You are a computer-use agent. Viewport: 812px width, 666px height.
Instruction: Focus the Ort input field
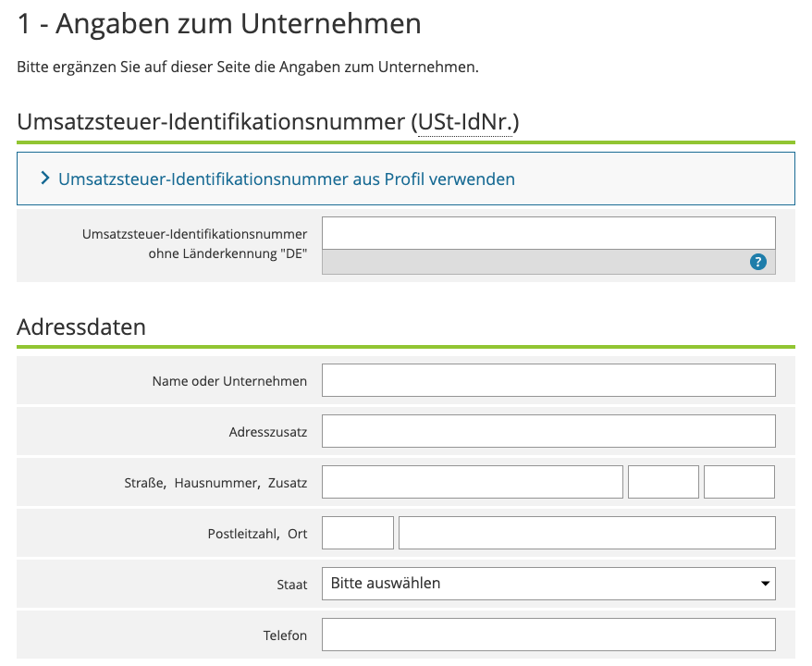tap(586, 533)
